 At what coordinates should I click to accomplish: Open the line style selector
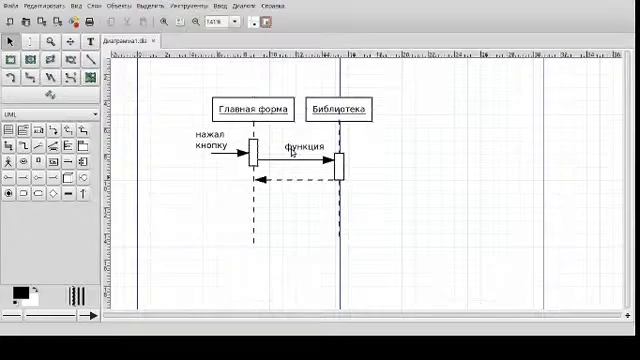(51, 316)
